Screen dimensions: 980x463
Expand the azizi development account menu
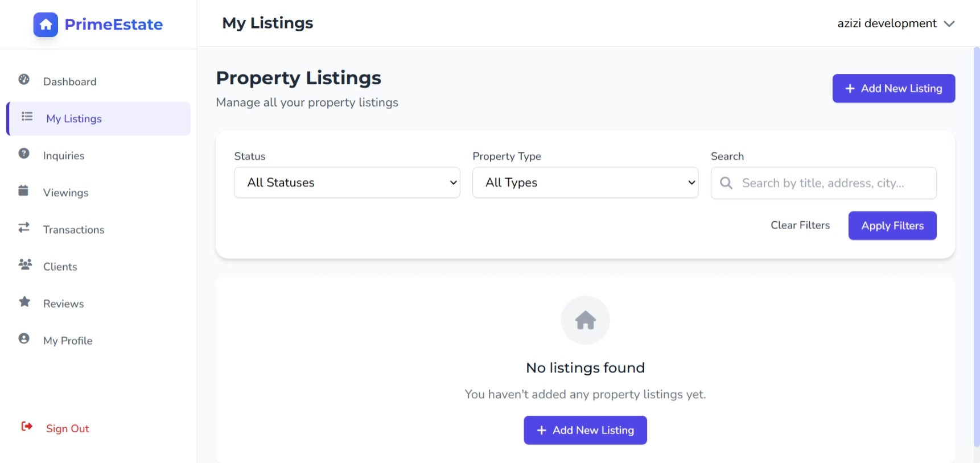click(x=895, y=23)
